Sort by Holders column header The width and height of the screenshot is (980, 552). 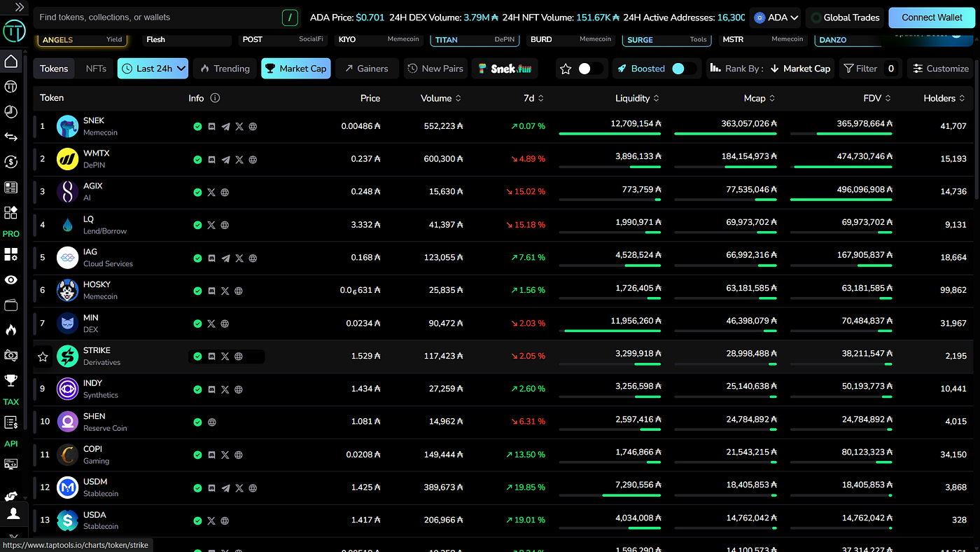944,98
